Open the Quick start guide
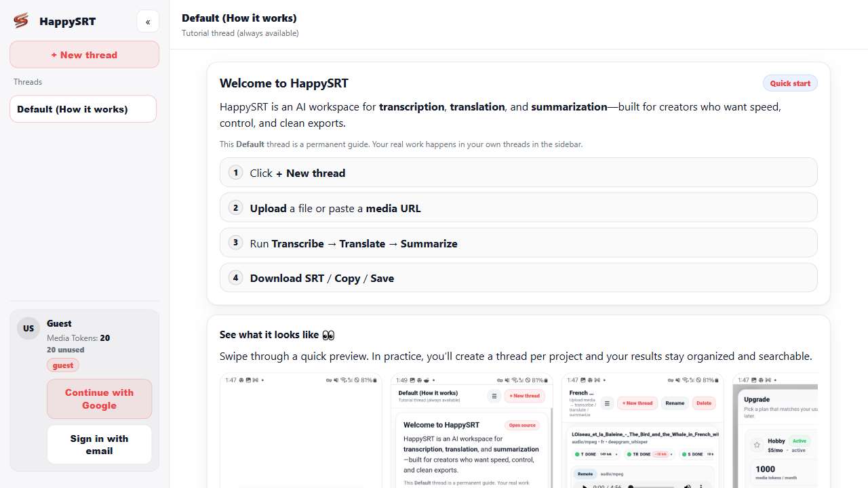Image resolution: width=868 pixels, height=488 pixels. [790, 83]
